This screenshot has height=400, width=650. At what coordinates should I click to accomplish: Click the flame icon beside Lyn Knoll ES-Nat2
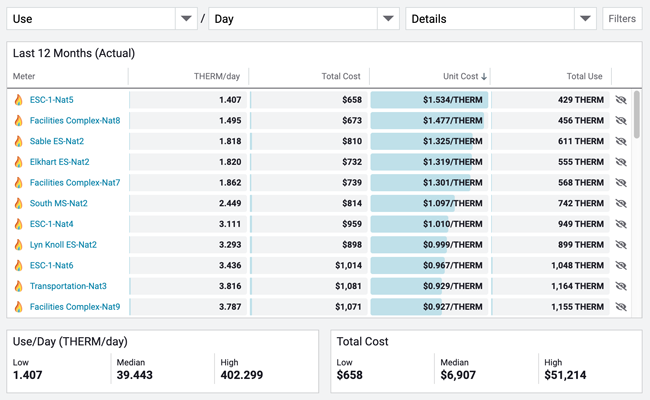(x=18, y=244)
